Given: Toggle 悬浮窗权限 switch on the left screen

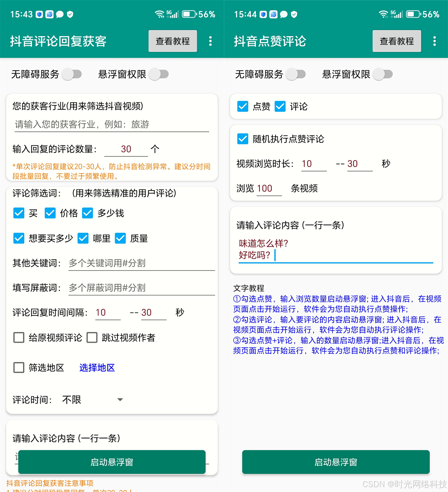Looking at the screenshot, I should click(x=159, y=74).
